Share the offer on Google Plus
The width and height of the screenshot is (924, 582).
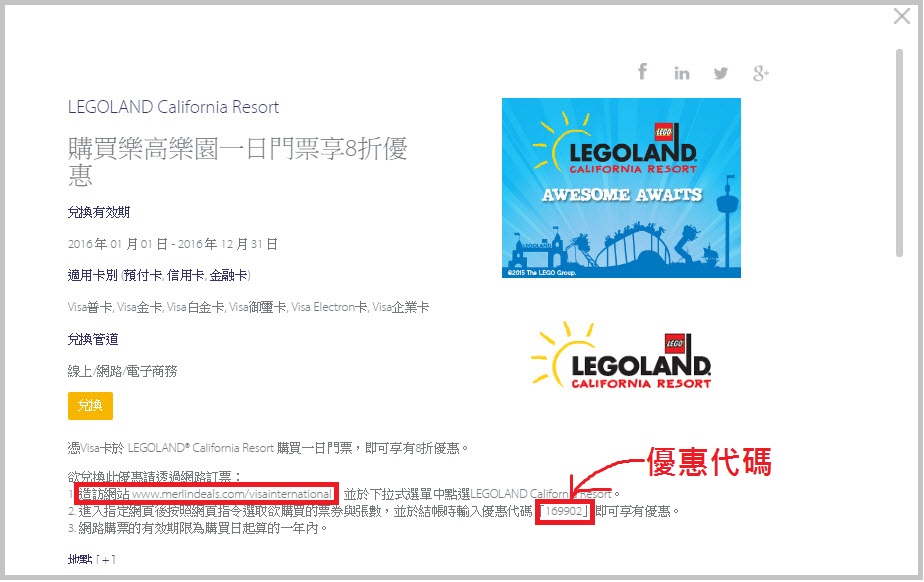pos(760,73)
